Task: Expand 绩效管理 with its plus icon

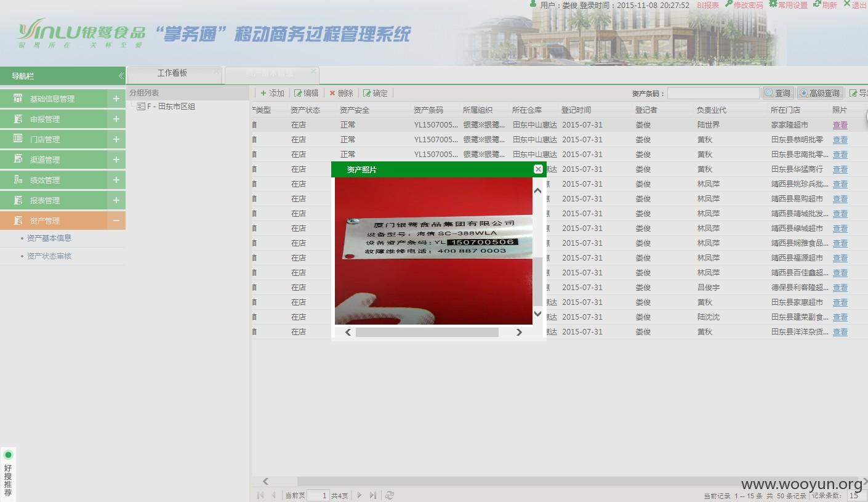Action: click(116, 180)
